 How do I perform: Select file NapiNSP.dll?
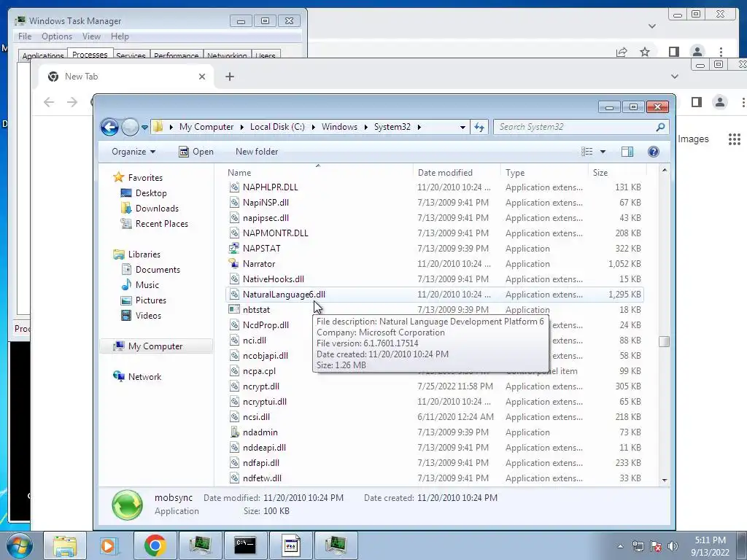(x=266, y=203)
